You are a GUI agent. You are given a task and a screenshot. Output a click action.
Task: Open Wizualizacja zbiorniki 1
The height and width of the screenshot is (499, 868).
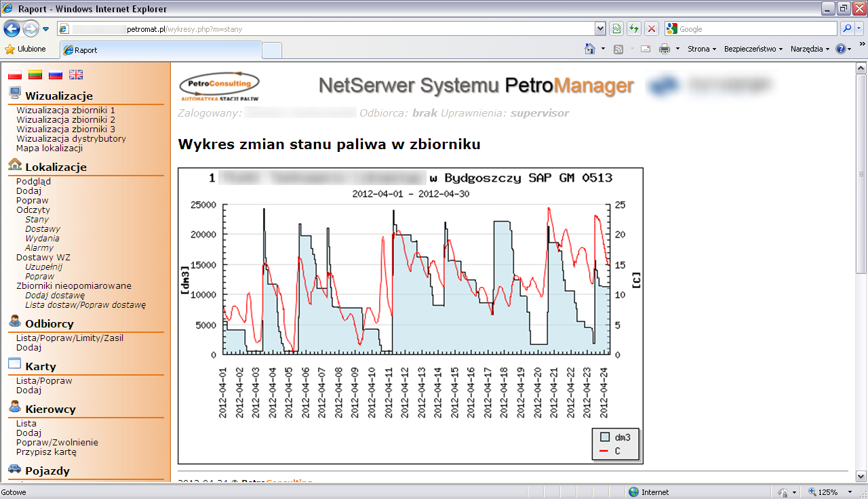[66, 110]
